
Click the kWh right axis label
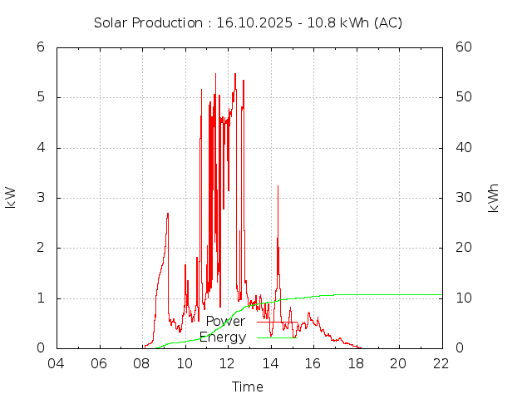click(494, 197)
